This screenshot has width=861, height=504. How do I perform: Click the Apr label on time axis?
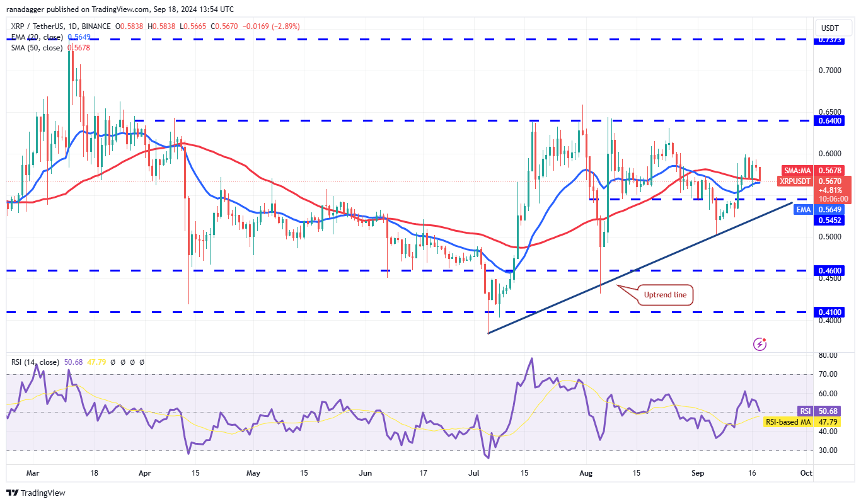[x=145, y=472]
